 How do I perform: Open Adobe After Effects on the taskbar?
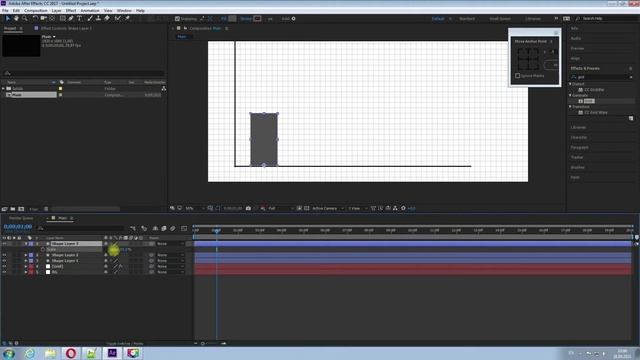click(112, 353)
